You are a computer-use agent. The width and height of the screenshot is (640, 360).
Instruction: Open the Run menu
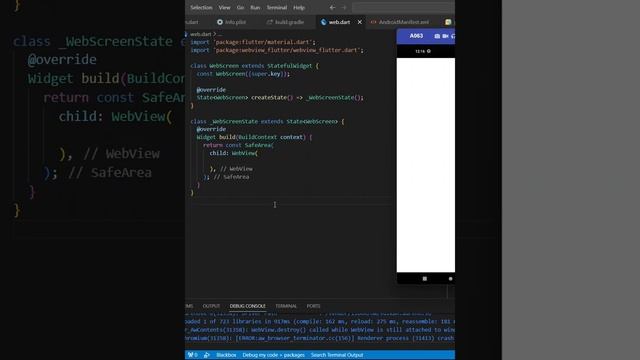tap(255, 7)
